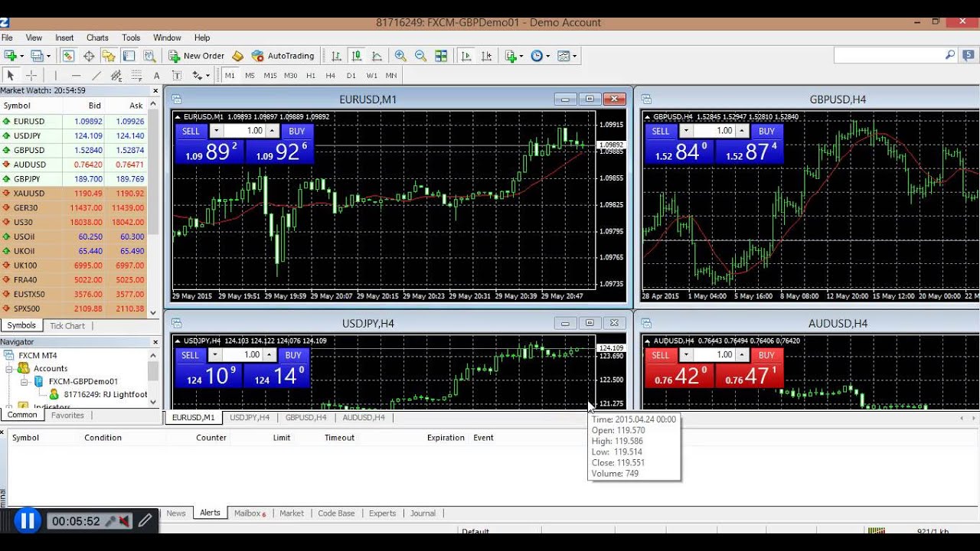
Task: Switch to the Tick Chart tab
Action: pyautogui.click(x=67, y=325)
